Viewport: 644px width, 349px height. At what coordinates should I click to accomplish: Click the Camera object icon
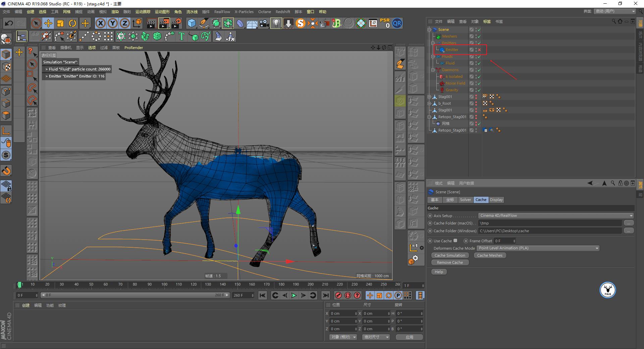[264, 23]
